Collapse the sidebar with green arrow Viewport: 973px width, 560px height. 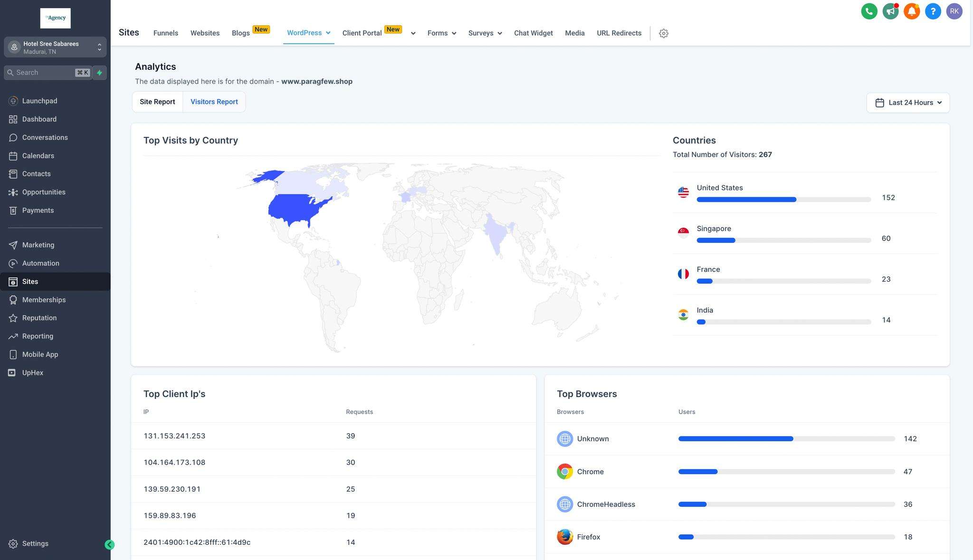(109, 545)
